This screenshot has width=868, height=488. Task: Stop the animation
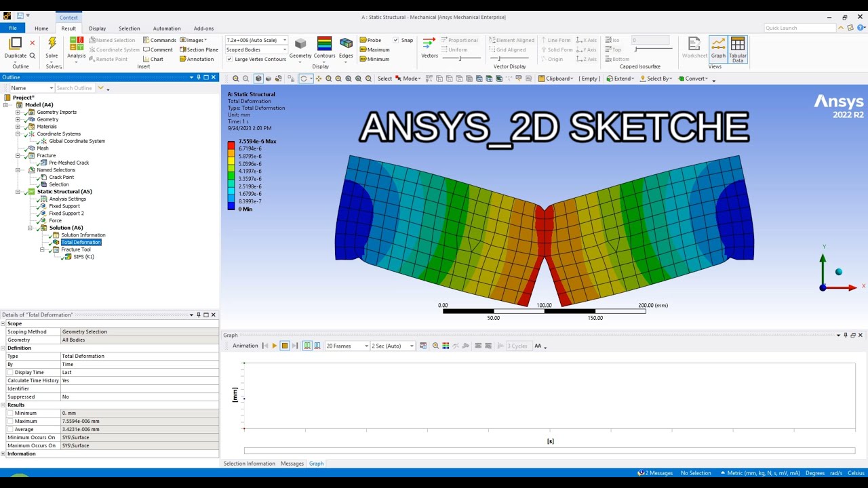tap(285, 346)
